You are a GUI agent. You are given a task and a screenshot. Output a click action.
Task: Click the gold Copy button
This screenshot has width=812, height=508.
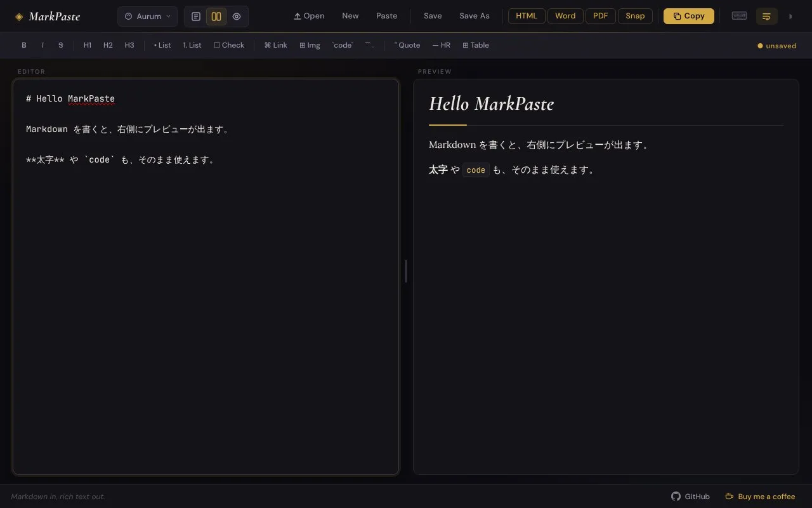click(x=689, y=17)
